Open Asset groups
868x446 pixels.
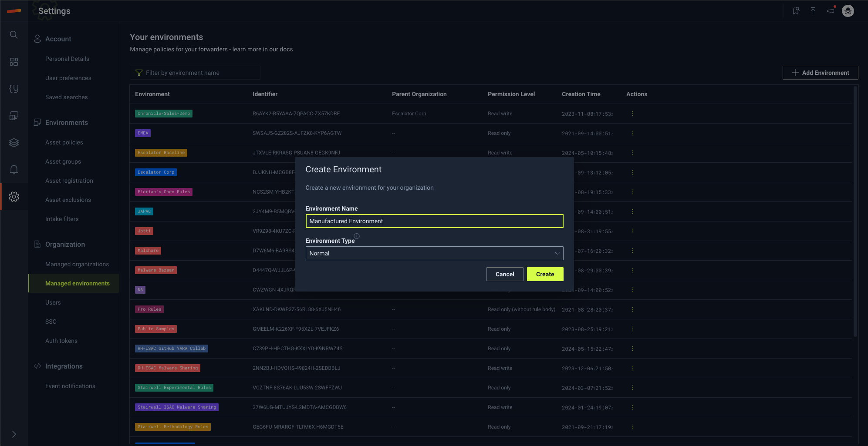click(63, 161)
